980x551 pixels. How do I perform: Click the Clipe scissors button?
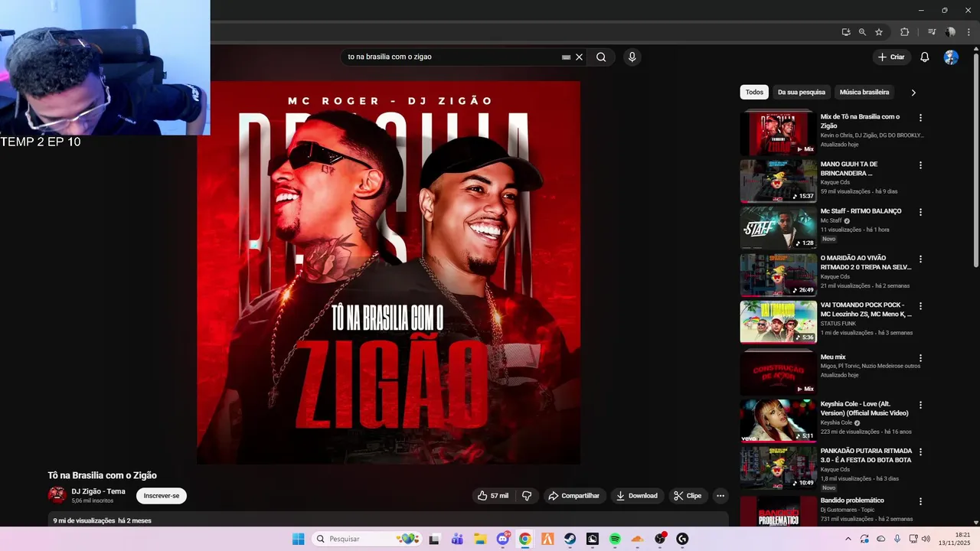point(688,496)
